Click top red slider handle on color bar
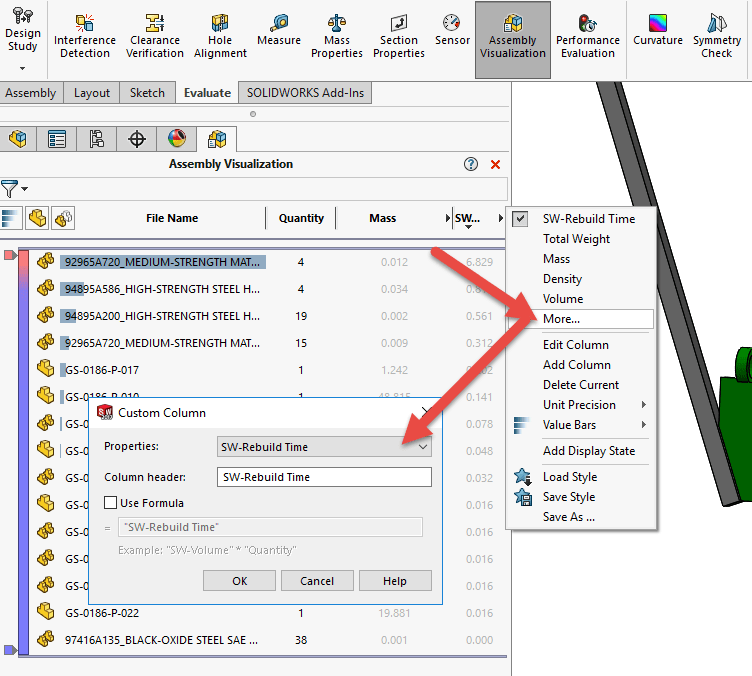 point(10,255)
